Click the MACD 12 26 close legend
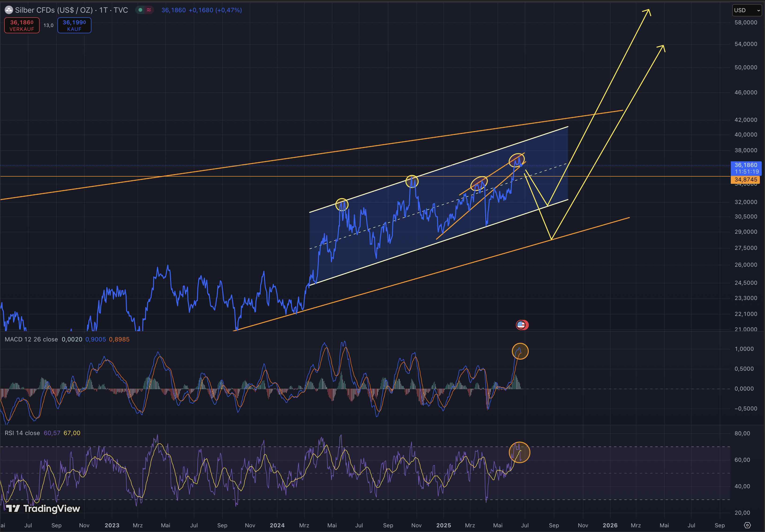765x532 pixels. point(31,339)
